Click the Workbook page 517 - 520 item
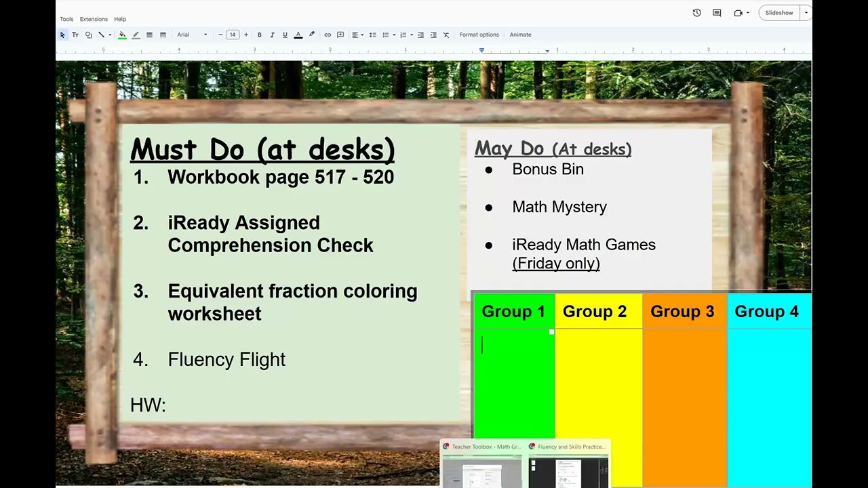Image resolution: width=868 pixels, height=488 pixels. tap(281, 178)
